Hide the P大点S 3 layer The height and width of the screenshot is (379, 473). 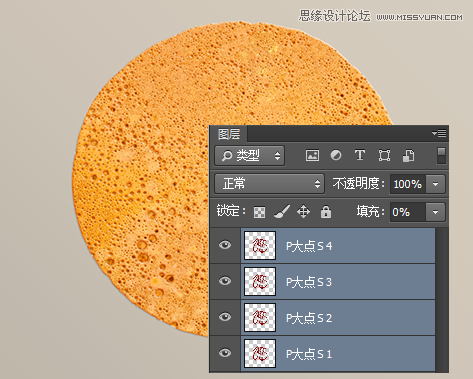(225, 281)
